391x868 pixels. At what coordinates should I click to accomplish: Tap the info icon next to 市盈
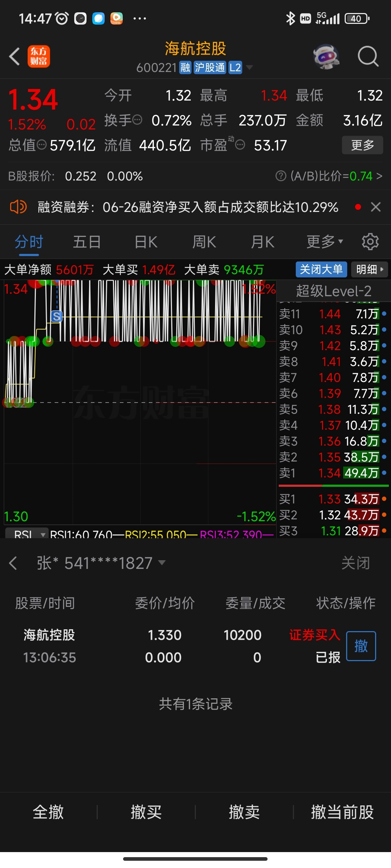[240, 145]
